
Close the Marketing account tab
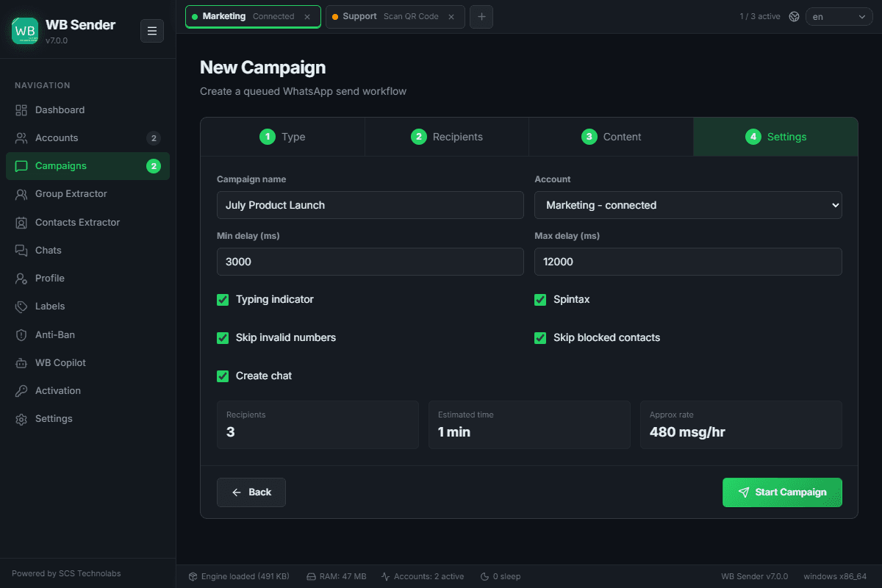[x=307, y=16]
